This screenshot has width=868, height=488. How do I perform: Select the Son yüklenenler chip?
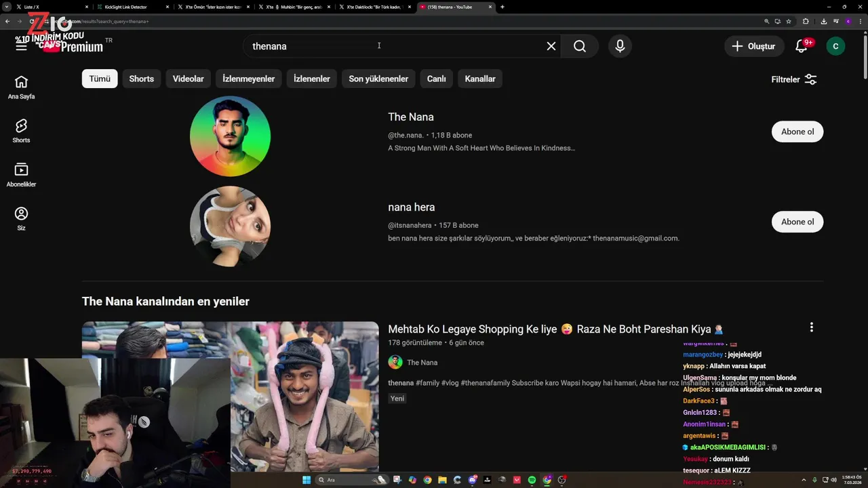(x=378, y=79)
